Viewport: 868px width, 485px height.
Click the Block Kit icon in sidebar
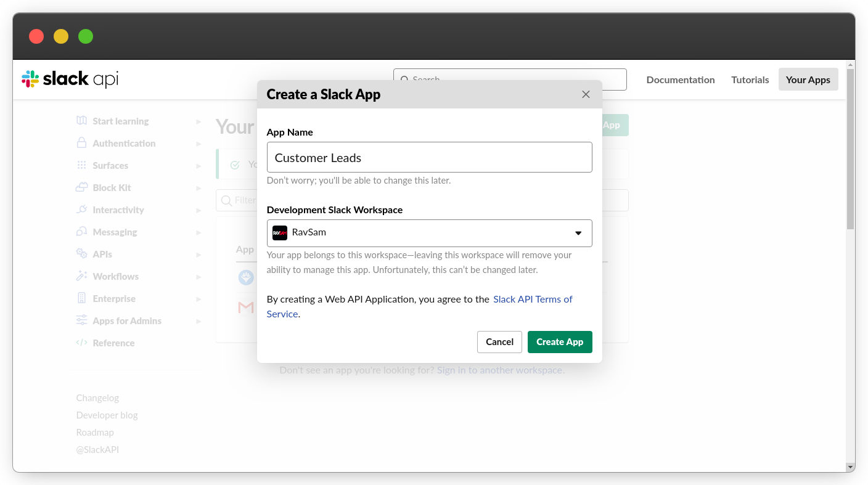[x=81, y=187]
